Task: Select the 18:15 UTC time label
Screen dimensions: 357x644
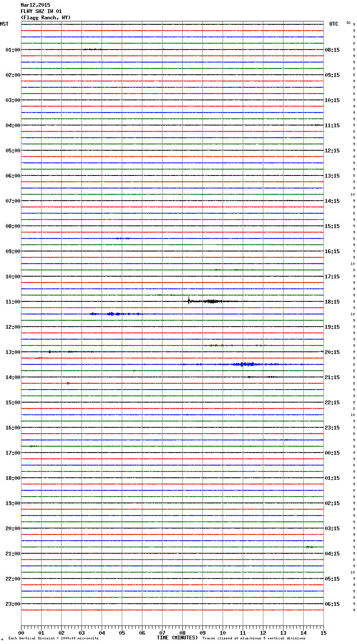Action: point(332,302)
